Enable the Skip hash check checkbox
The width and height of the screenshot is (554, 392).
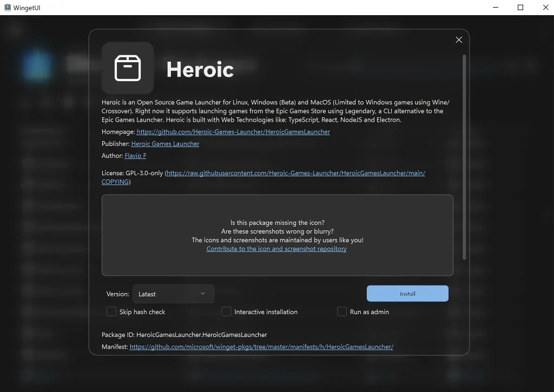coord(111,311)
